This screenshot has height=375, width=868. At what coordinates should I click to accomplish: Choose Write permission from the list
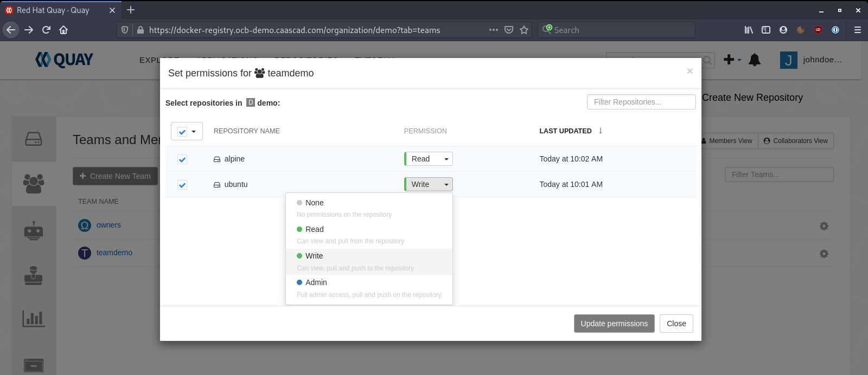pyautogui.click(x=369, y=262)
